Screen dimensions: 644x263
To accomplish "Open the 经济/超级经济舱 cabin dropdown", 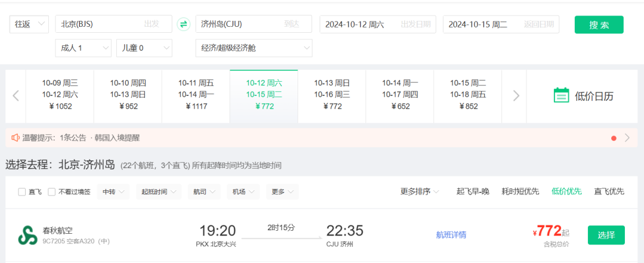I will coord(254,48).
